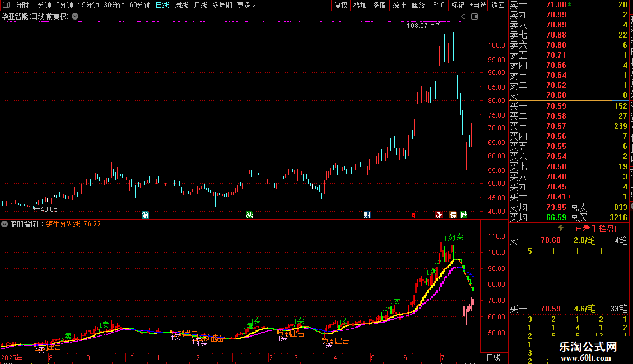633x364 pixels.
Task: Toggle the chart panel layout icon
Action: click(474, 17)
